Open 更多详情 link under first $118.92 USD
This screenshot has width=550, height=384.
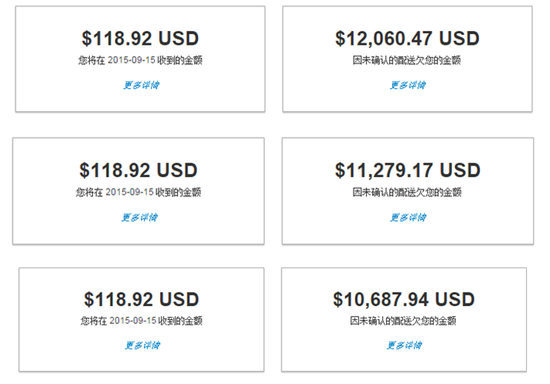(x=141, y=85)
